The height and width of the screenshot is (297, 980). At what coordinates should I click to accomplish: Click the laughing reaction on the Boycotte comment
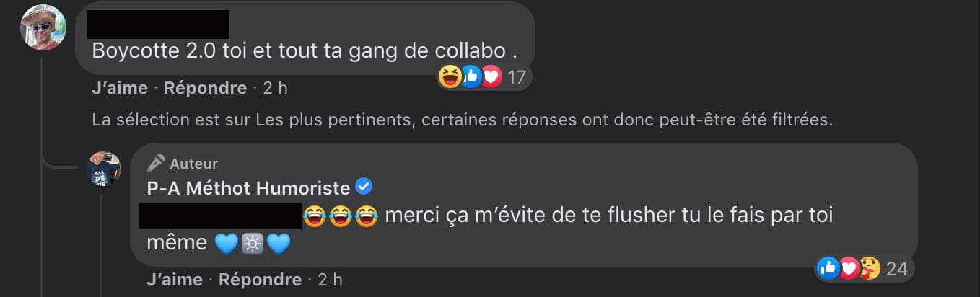[x=450, y=76]
